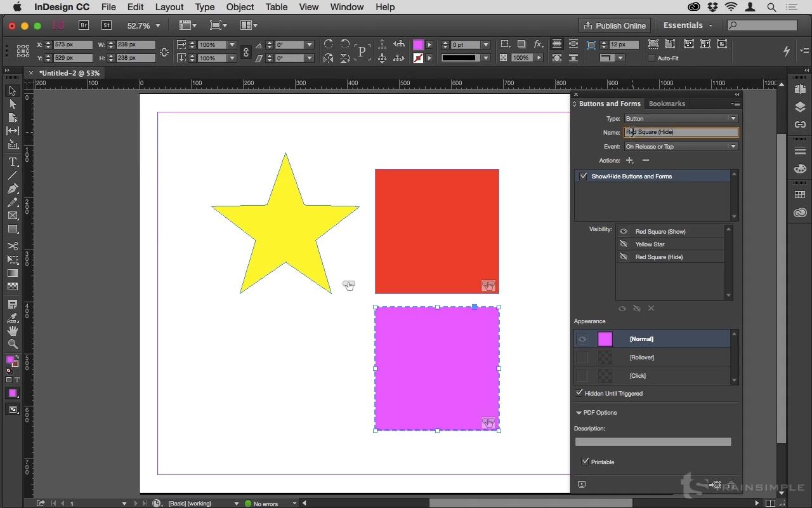Open Layers panel in right dock

(x=800, y=107)
